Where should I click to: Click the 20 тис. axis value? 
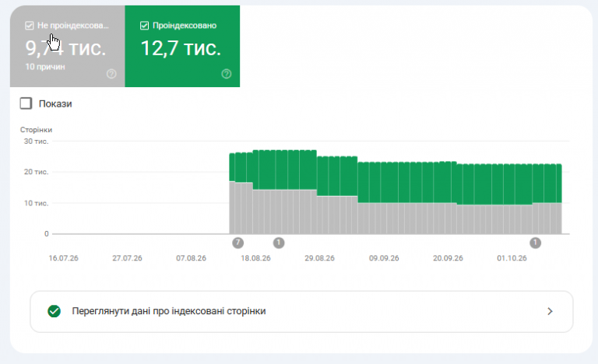coord(37,172)
